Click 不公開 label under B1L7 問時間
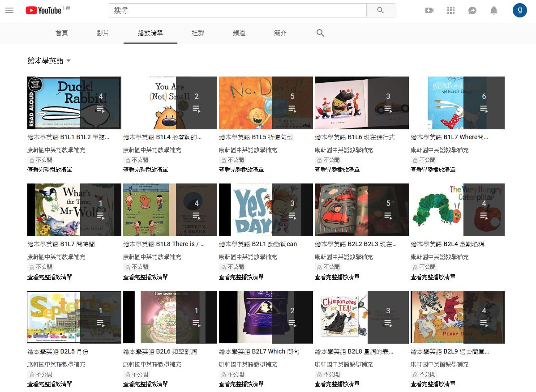 (x=41, y=267)
